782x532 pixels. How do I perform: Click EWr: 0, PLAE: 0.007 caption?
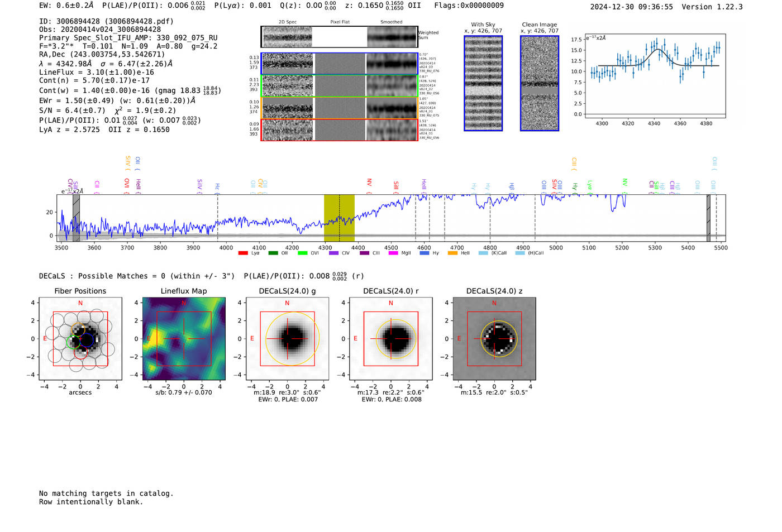[288, 399]
